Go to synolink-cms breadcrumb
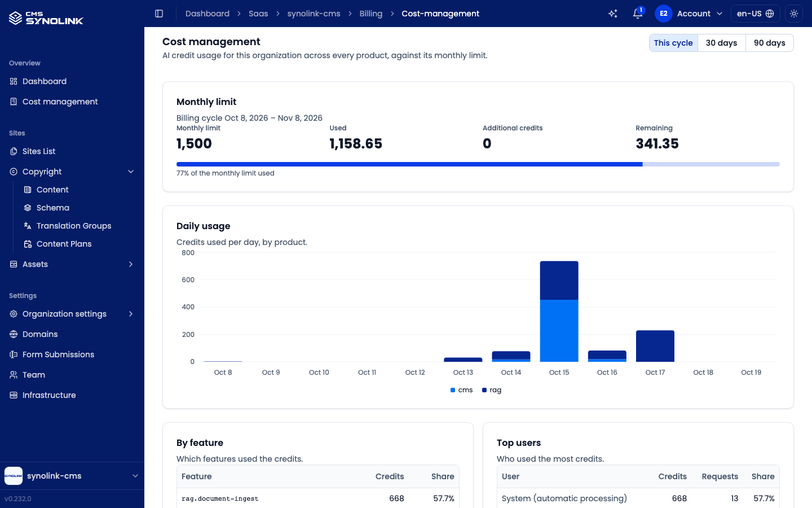Image resolution: width=812 pixels, height=508 pixels. (x=314, y=14)
